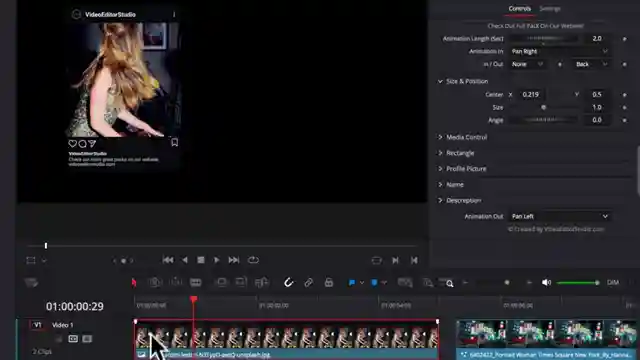
Task: Open the viewer overlay mode dropdown arrow
Action: point(44,260)
